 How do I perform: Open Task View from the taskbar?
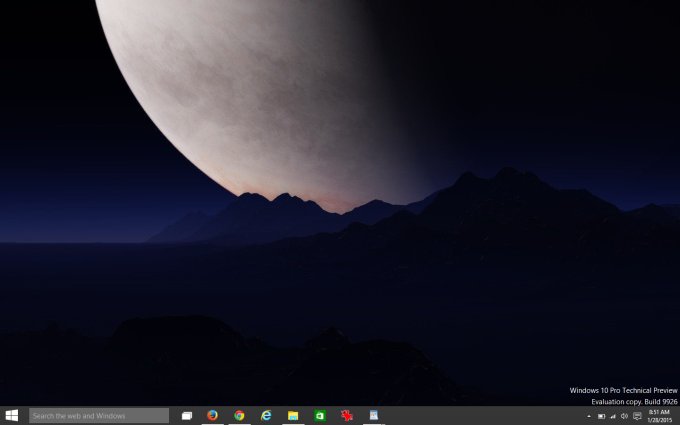[186, 415]
